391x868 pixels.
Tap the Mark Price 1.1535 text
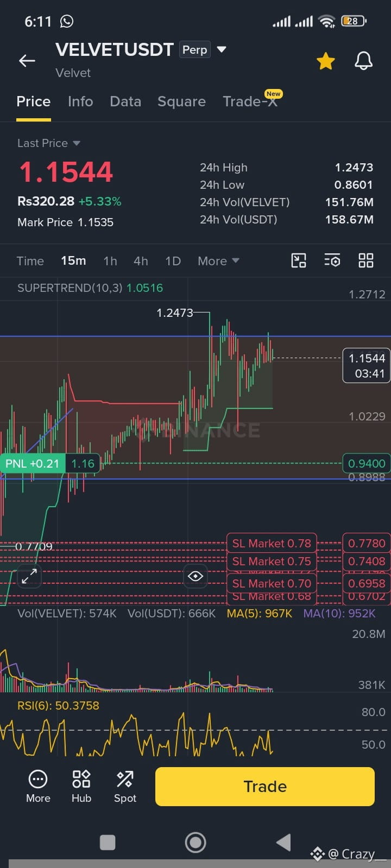pos(65,222)
